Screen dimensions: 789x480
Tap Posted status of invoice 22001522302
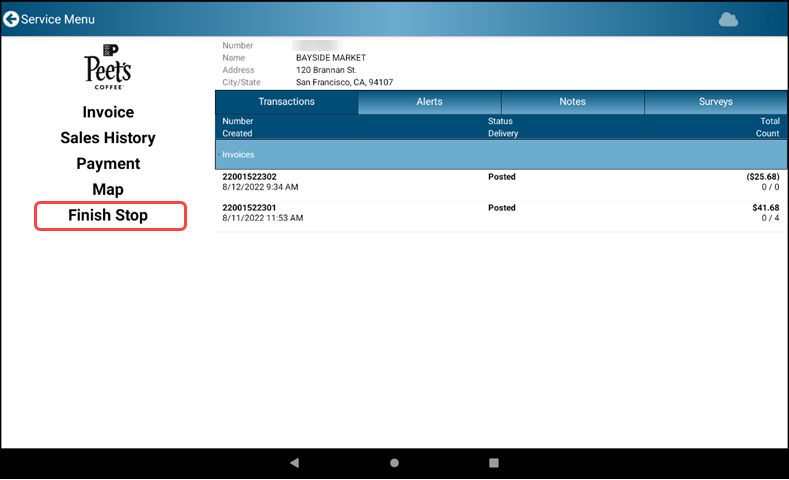pos(502,177)
